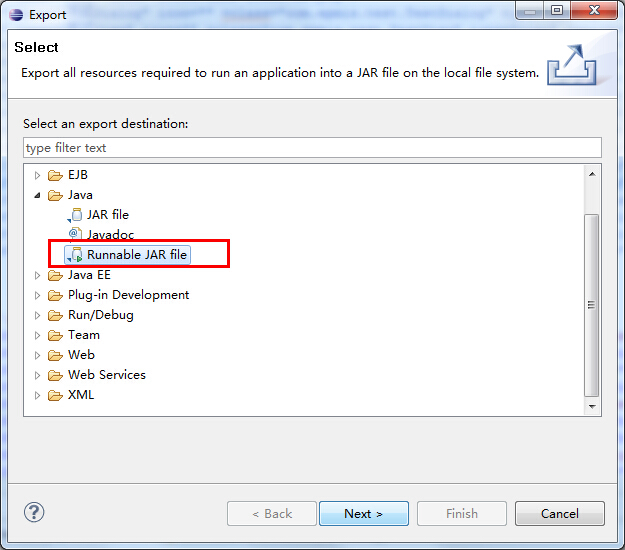Collapse the Java tree node
Image resolution: width=625 pixels, height=550 pixels.
click(38, 195)
